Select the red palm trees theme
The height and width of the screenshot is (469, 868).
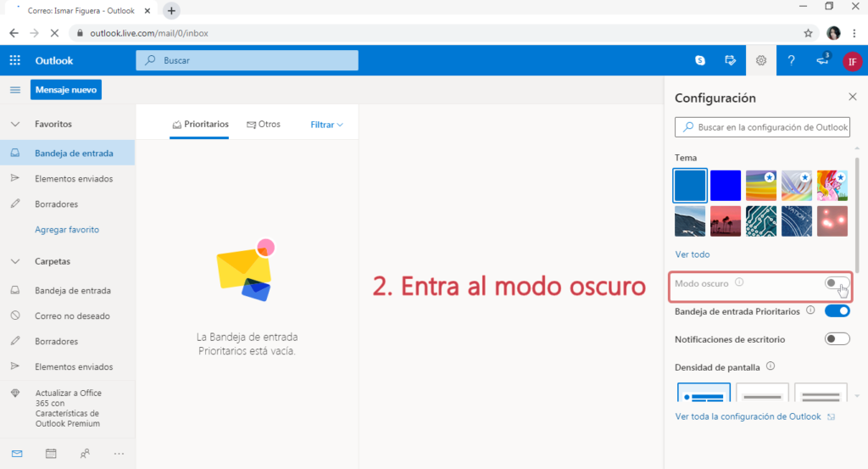(726, 221)
